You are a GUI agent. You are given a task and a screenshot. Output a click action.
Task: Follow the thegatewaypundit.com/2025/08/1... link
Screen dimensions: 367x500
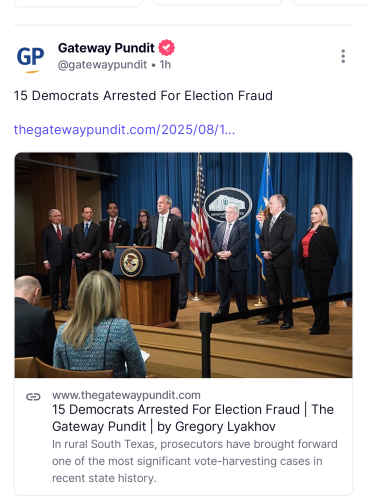tap(124, 129)
